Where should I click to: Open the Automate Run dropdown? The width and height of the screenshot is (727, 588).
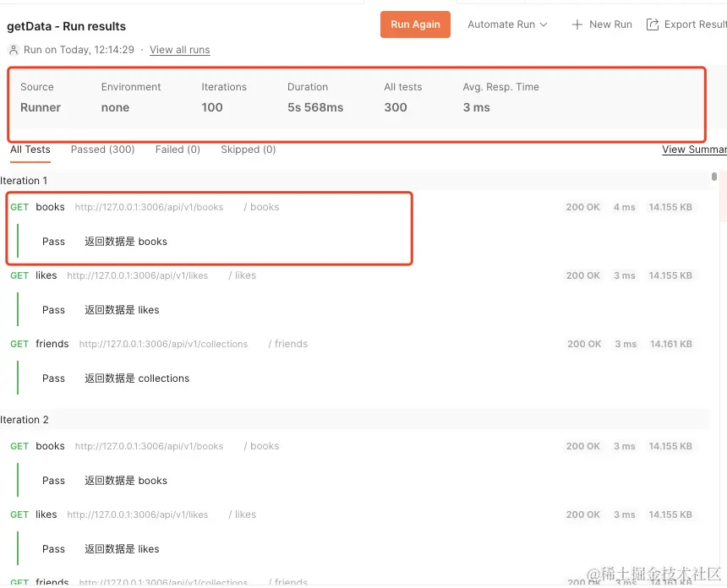pyautogui.click(x=504, y=24)
